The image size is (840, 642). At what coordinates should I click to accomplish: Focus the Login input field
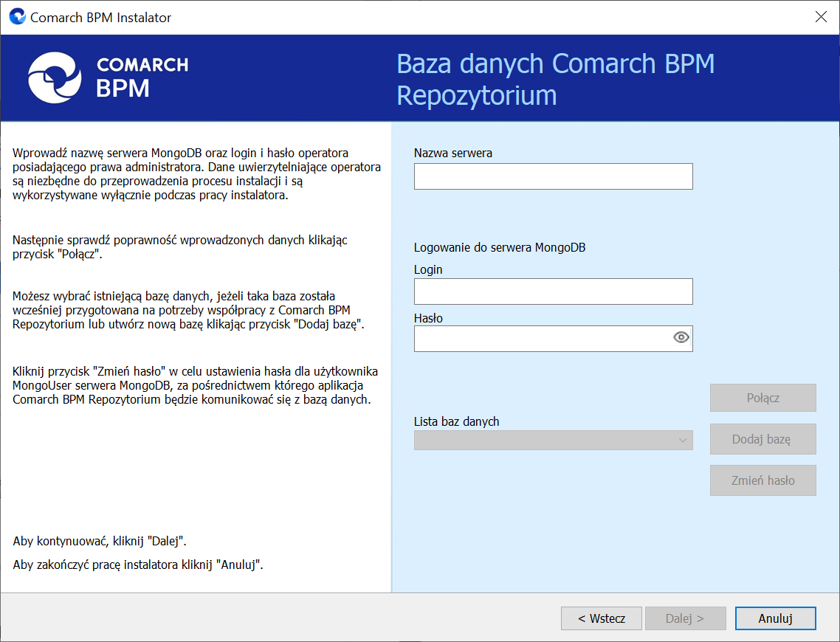click(x=553, y=291)
